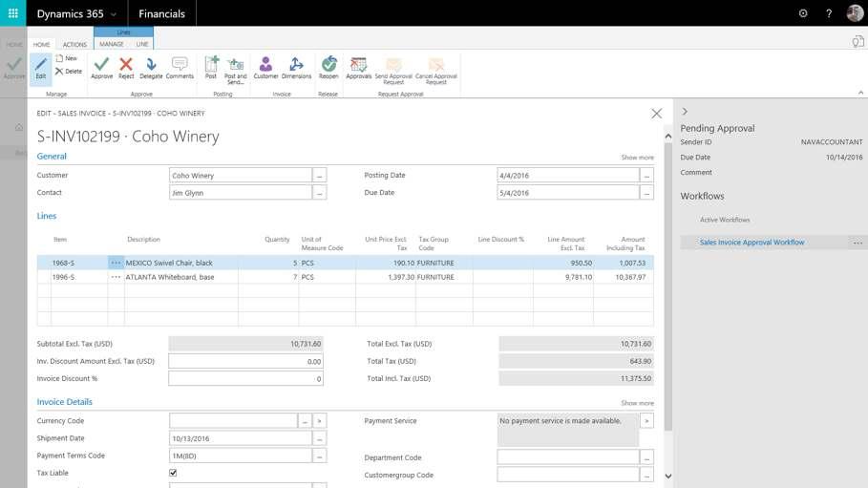Click Inv. Discount Amount field
Image resolution: width=868 pixels, height=488 pixels.
pyautogui.click(x=245, y=361)
